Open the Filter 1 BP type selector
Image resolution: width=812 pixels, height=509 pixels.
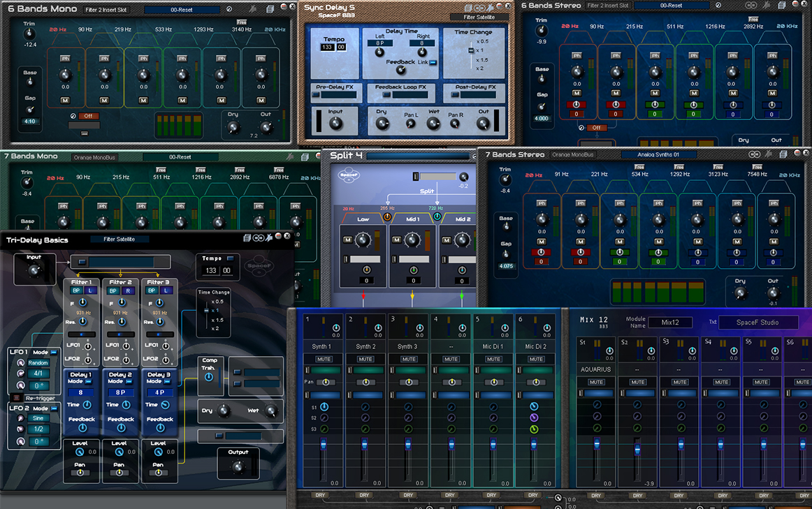[x=77, y=290]
